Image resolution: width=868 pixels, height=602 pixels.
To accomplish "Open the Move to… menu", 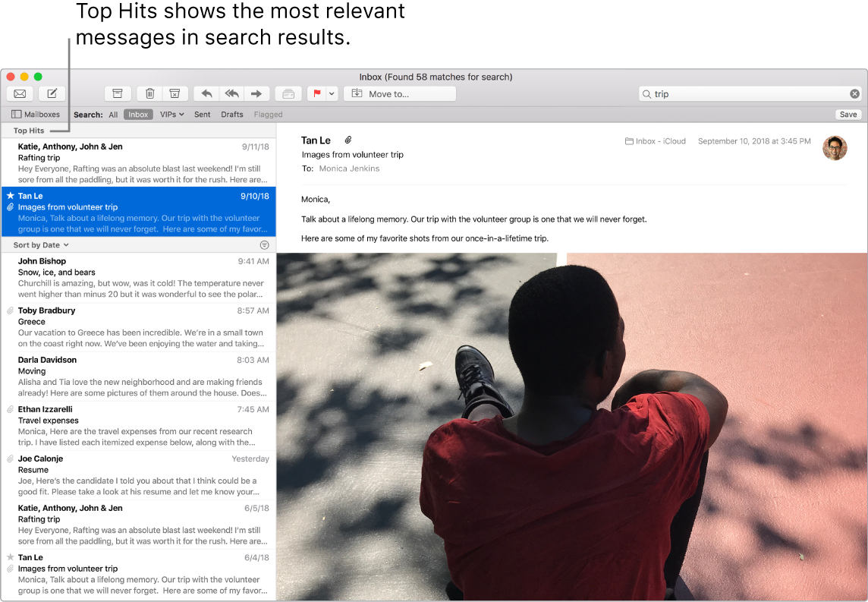I will click(x=400, y=93).
